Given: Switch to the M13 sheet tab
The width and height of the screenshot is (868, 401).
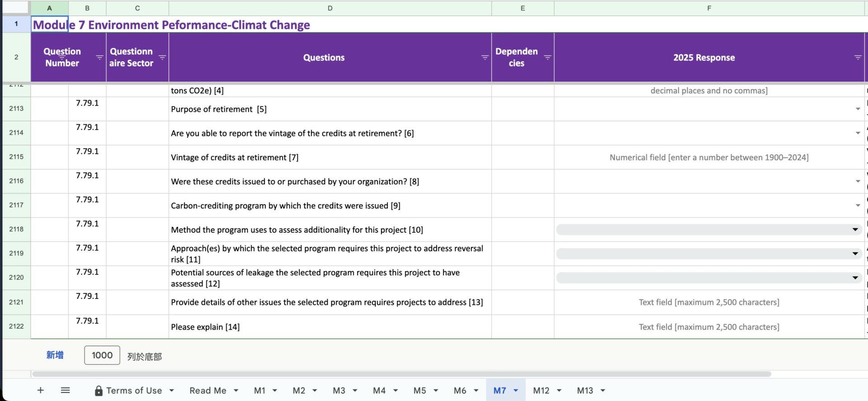Looking at the screenshot, I should click(585, 391).
